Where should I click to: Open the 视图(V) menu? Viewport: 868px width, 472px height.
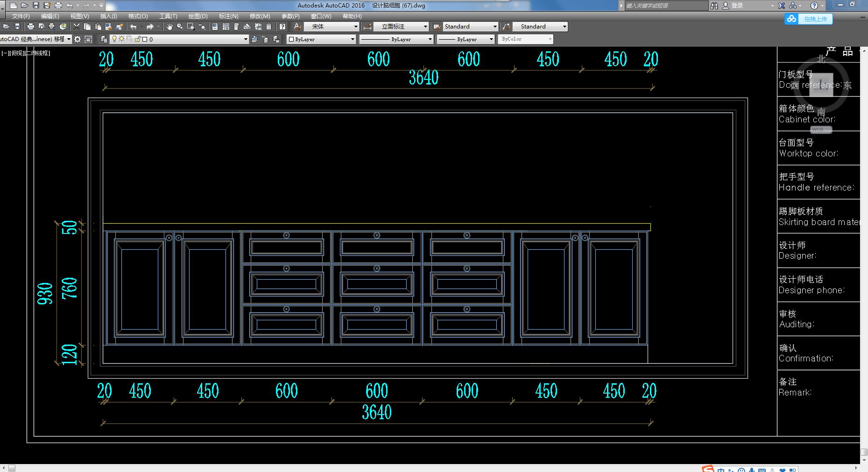click(x=79, y=16)
